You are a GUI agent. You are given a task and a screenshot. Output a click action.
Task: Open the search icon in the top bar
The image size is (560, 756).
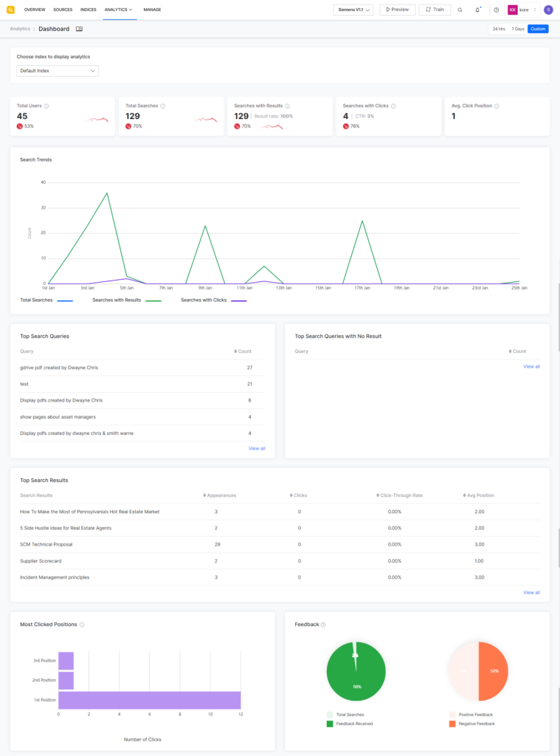coord(460,10)
